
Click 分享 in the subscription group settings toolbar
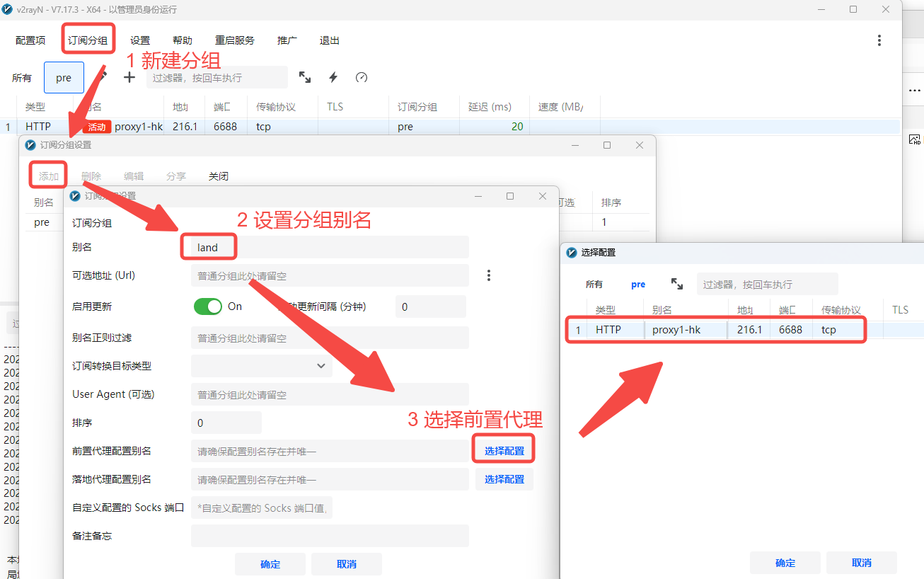(x=176, y=176)
